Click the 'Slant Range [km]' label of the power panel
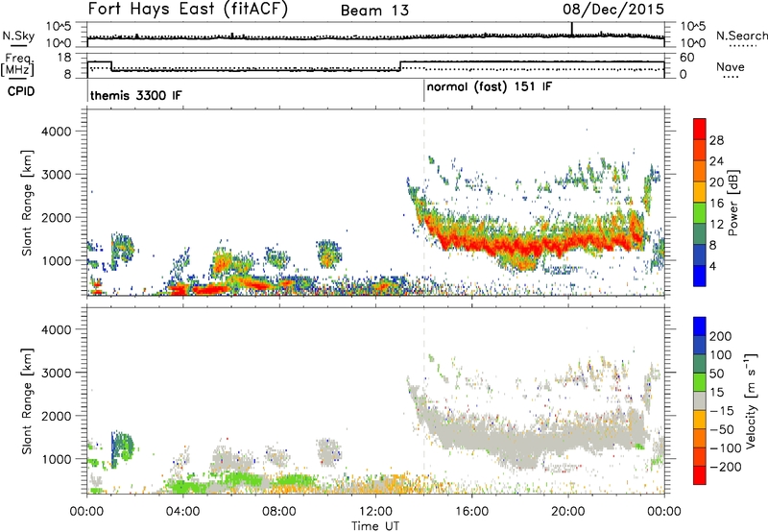Viewport: 768px width, 532px height. pos(27,203)
